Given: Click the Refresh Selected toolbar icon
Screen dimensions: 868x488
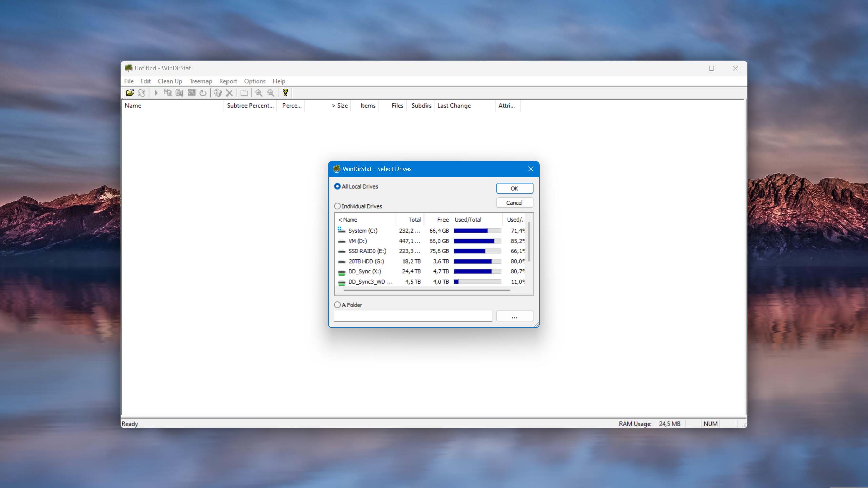Looking at the screenshot, I should pyautogui.click(x=203, y=93).
